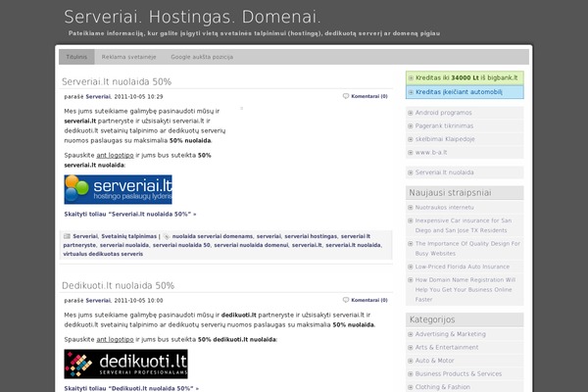Click plus icon beside sidebar Serveriai.lt nuolaida
The width and height of the screenshot is (588, 392).
[411, 172]
